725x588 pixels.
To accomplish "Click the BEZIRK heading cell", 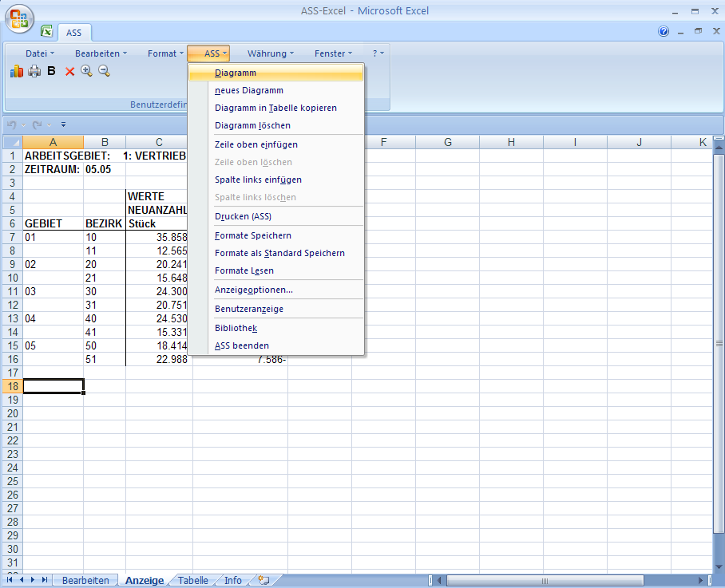I will tap(104, 223).
